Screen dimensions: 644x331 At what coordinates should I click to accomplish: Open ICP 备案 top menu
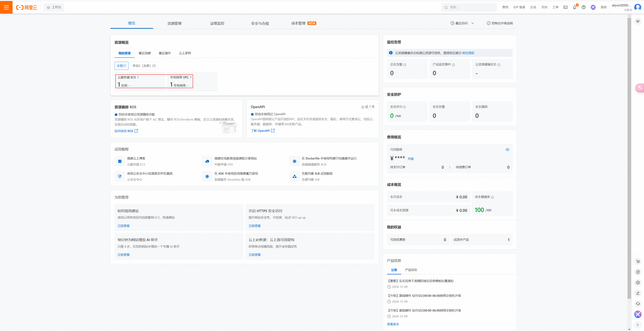519,7
